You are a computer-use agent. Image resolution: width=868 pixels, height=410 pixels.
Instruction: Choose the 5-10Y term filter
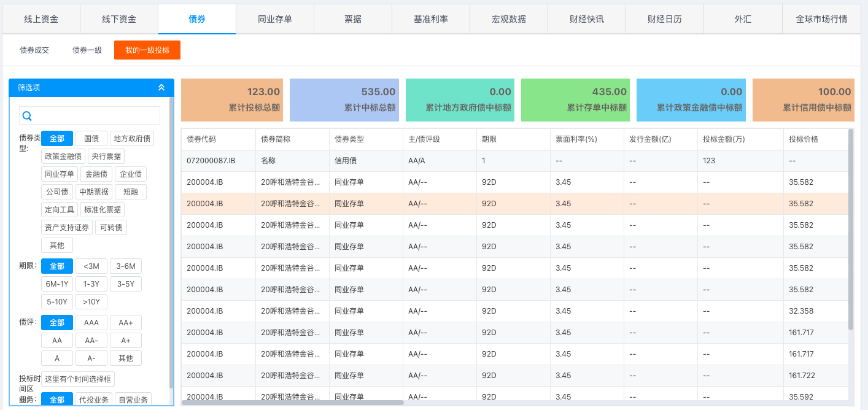57,302
